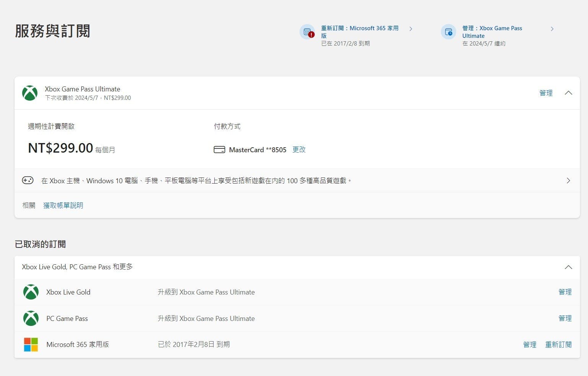Viewport: 588px width, 376px height.
Task: Collapse the Xbox Game Pass Ultimate card
Action: tap(569, 93)
